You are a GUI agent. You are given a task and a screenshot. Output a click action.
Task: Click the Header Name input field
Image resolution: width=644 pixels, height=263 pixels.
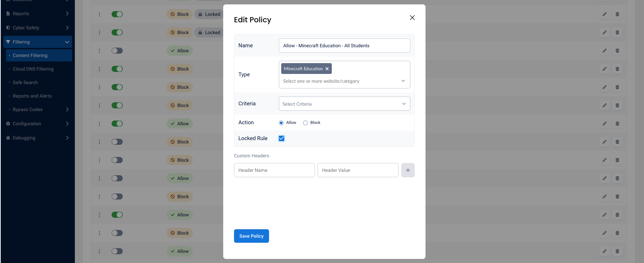coord(274,170)
